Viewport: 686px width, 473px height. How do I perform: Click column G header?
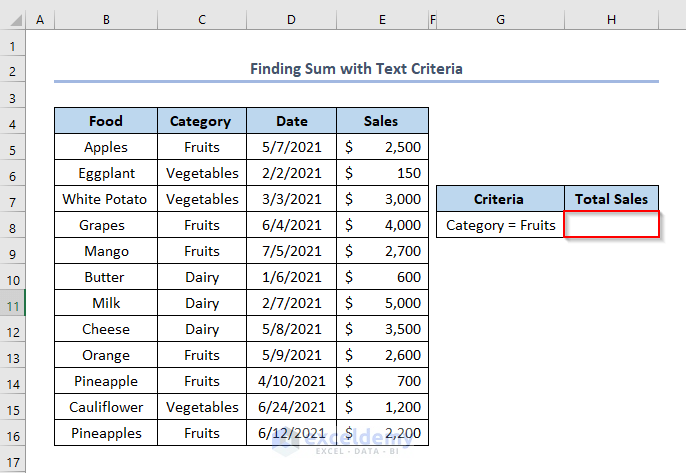coord(500,20)
